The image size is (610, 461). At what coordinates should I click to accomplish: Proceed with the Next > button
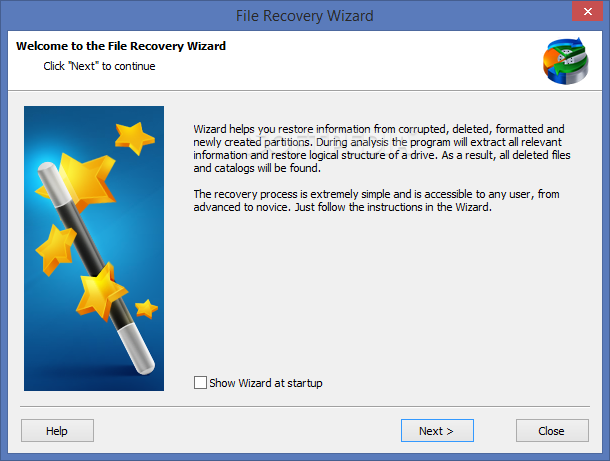437,430
